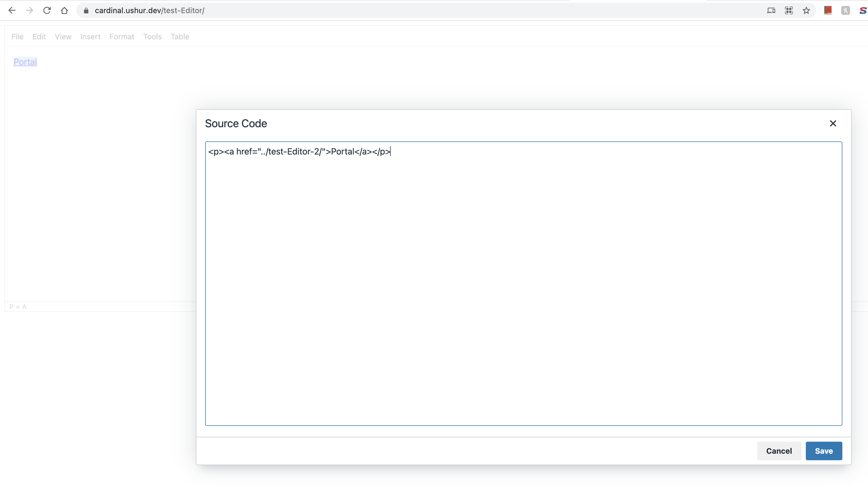This screenshot has height=487, width=868.
Task: Open the File menu
Action: click(x=17, y=36)
